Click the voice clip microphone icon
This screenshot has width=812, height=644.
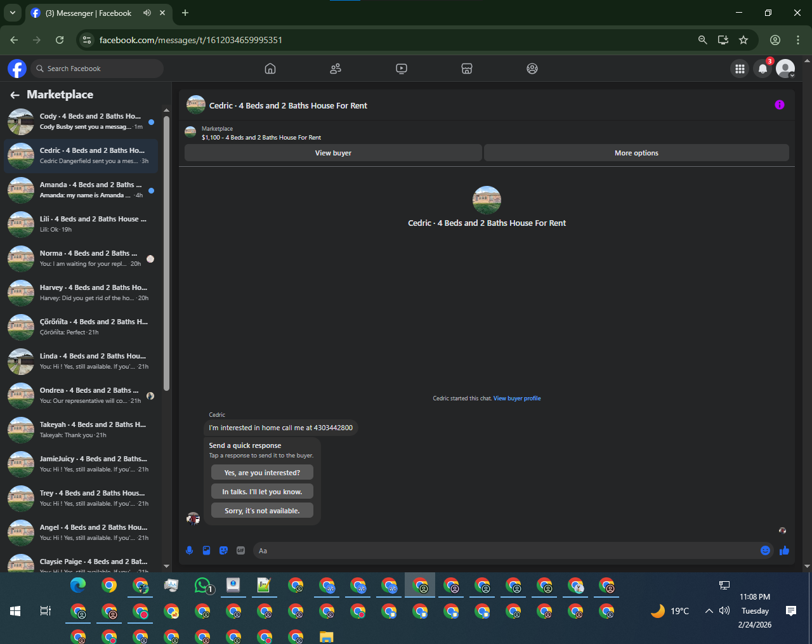(189, 551)
